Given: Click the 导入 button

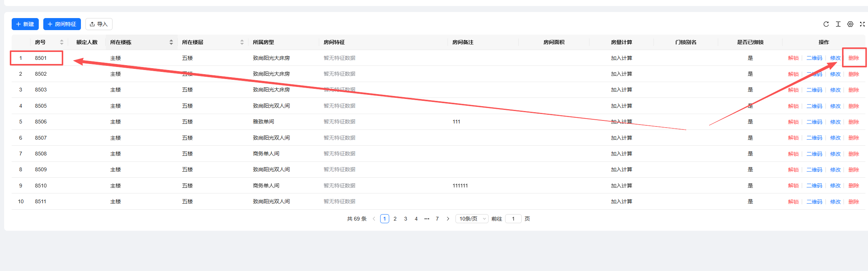Looking at the screenshot, I should point(99,24).
